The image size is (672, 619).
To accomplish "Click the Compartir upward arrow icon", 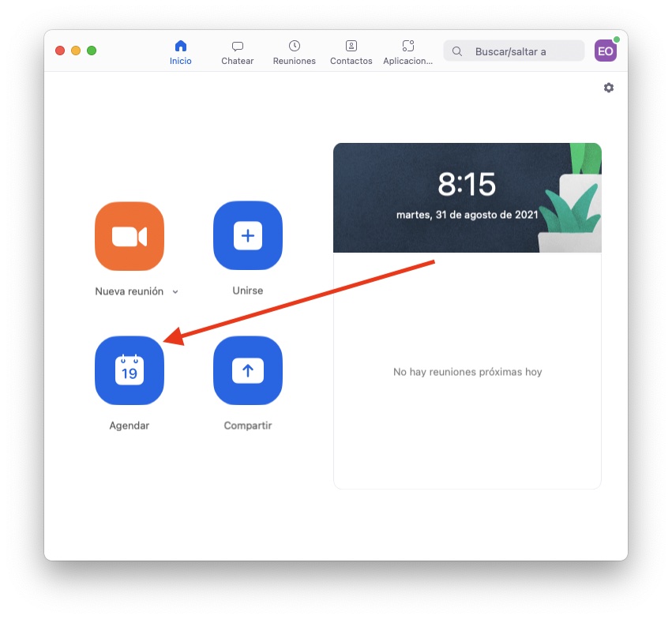I will point(248,370).
